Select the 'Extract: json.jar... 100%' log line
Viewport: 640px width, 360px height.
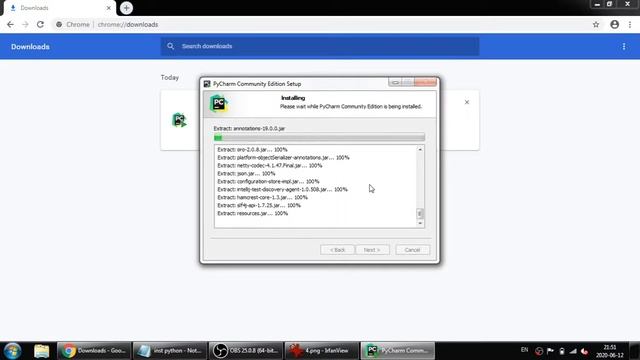point(246,173)
